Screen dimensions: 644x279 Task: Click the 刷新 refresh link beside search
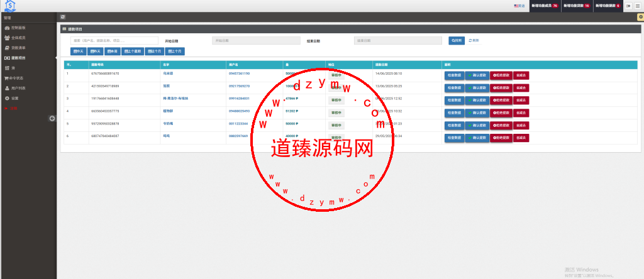[474, 41]
